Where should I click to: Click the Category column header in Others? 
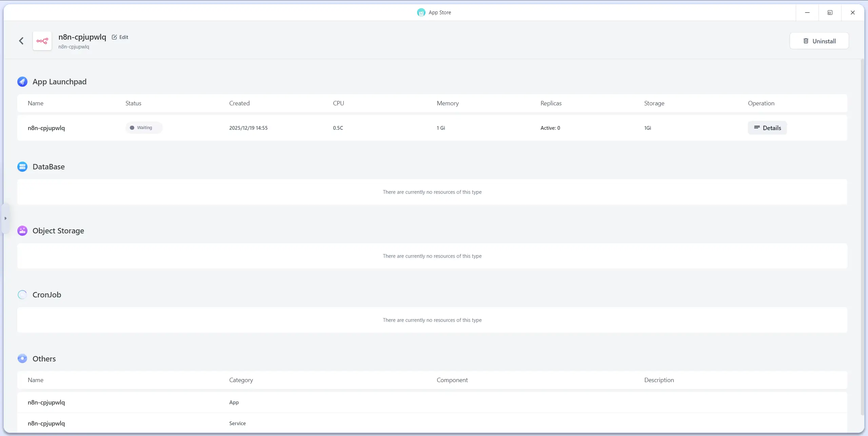click(x=241, y=380)
